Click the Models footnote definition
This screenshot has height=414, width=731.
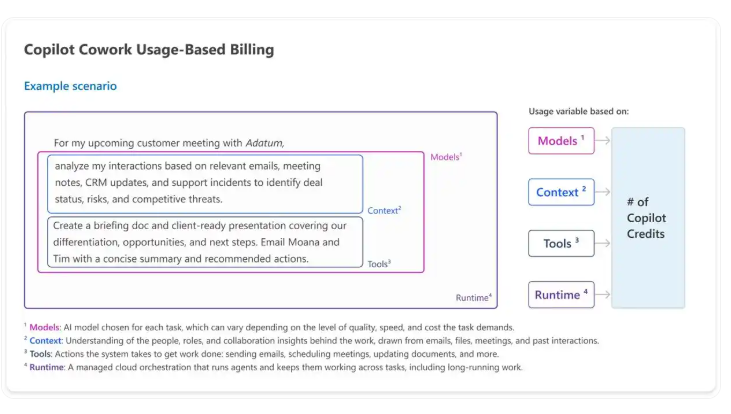(x=269, y=327)
